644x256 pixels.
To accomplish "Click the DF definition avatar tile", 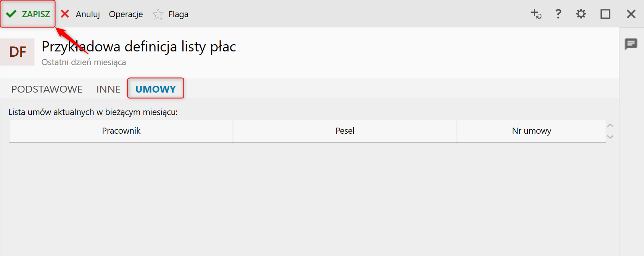I will [17, 52].
